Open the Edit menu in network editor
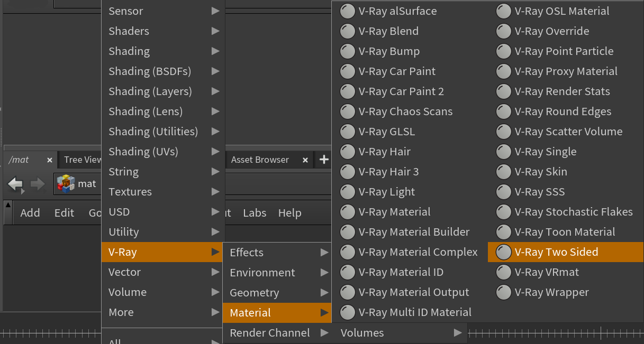Viewport: 644px width, 344px height. (x=64, y=213)
